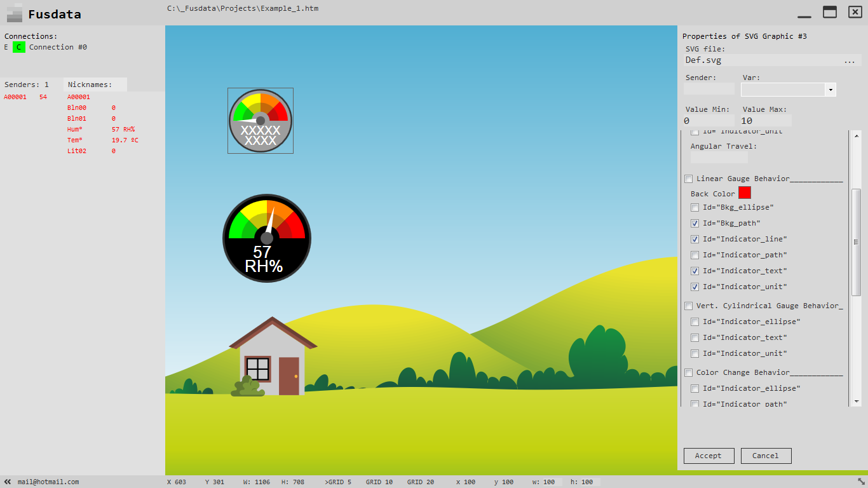
Task: Focus the Value Min field
Action: [x=709, y=121]
